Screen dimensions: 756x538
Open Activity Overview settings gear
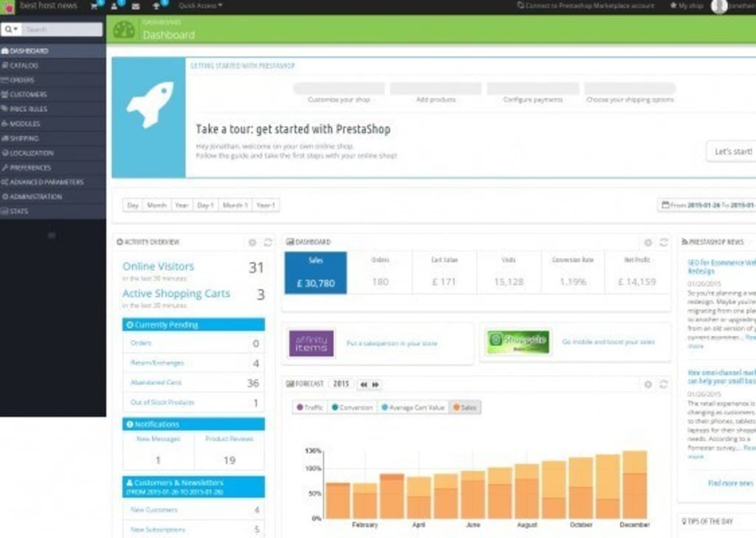[252, 243]
